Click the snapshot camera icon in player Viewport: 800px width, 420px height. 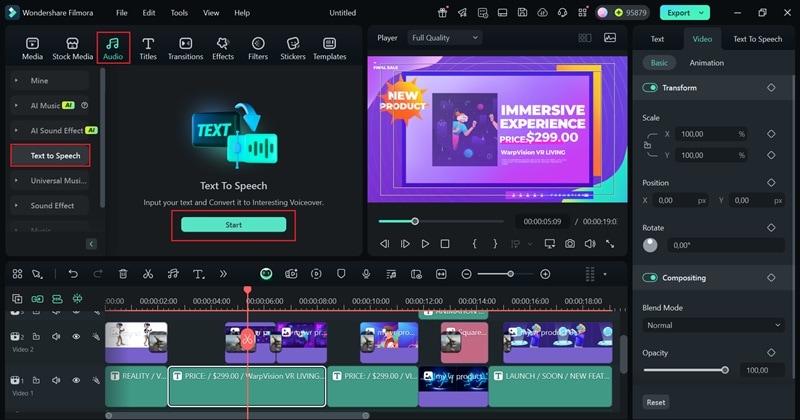pos(569,244)
